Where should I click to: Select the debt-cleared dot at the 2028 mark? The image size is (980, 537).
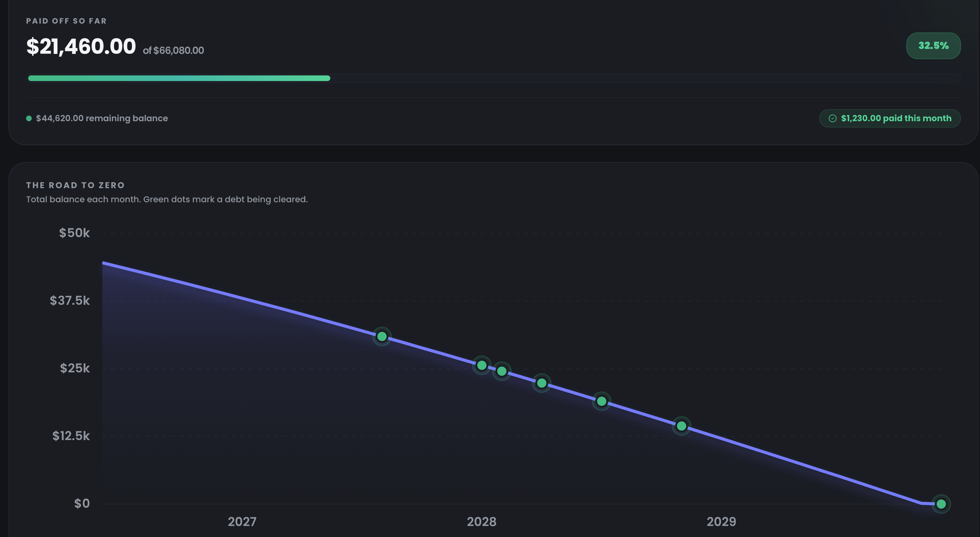click(x=482, y=365)
